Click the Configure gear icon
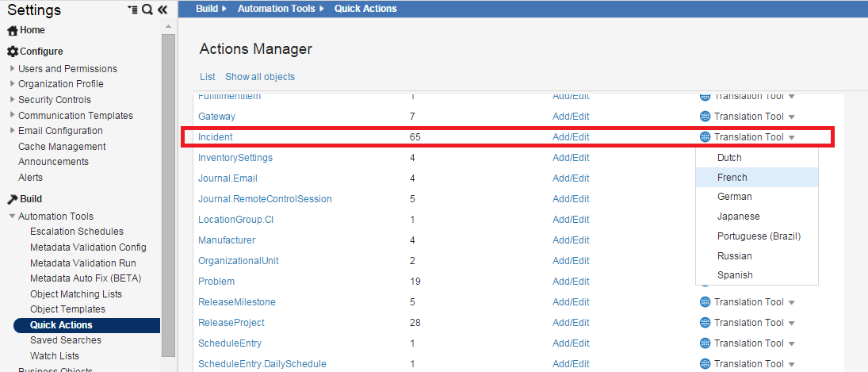Viewport: 868px width, 372px height. 13,52
